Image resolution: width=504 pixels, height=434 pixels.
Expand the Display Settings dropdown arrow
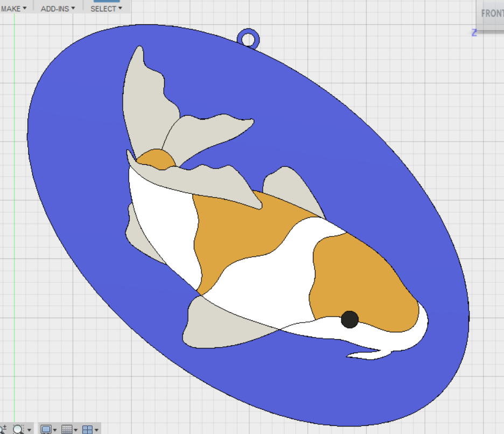55,430
